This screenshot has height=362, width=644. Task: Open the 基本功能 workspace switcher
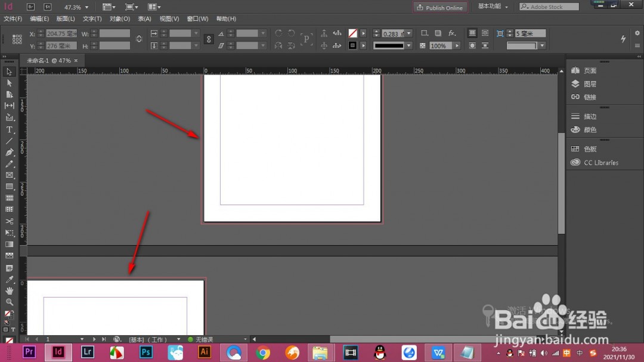click(x=493, y=7)
